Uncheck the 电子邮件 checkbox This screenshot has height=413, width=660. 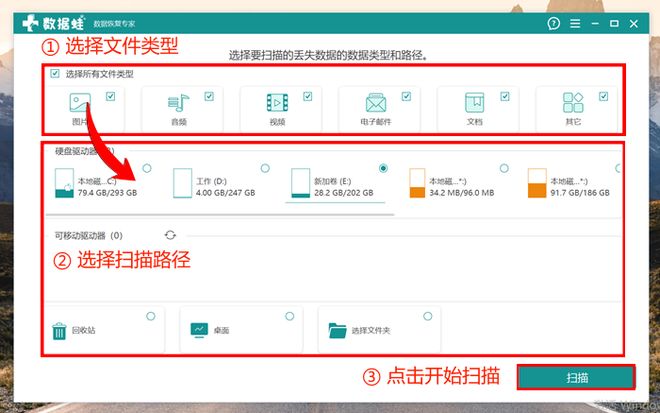pyautogui.click(x=406, y=96)
